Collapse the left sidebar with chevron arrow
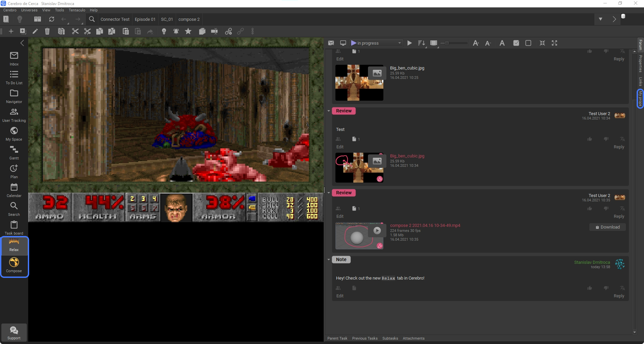 coord(22,43)
